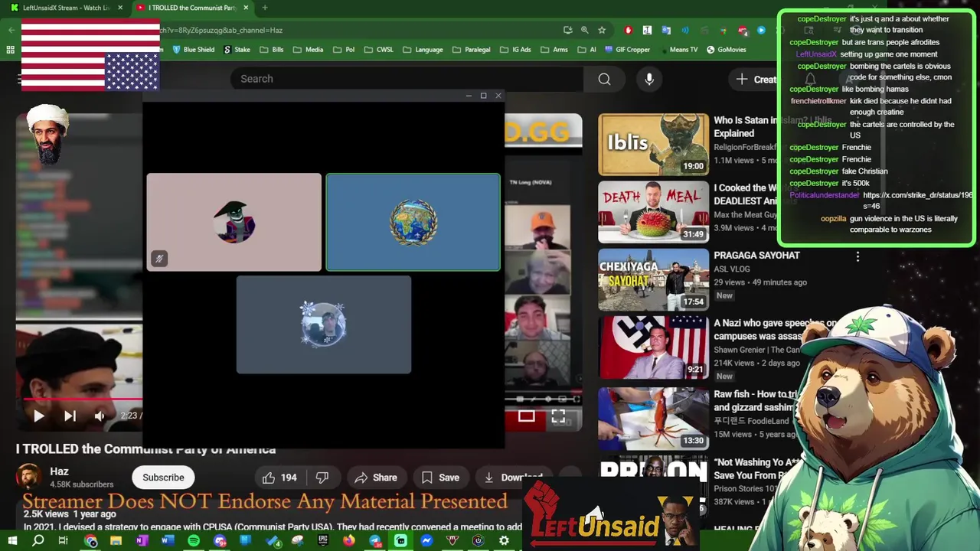Enter fullscreen mode on the video
980x551 pixels.
558,416
